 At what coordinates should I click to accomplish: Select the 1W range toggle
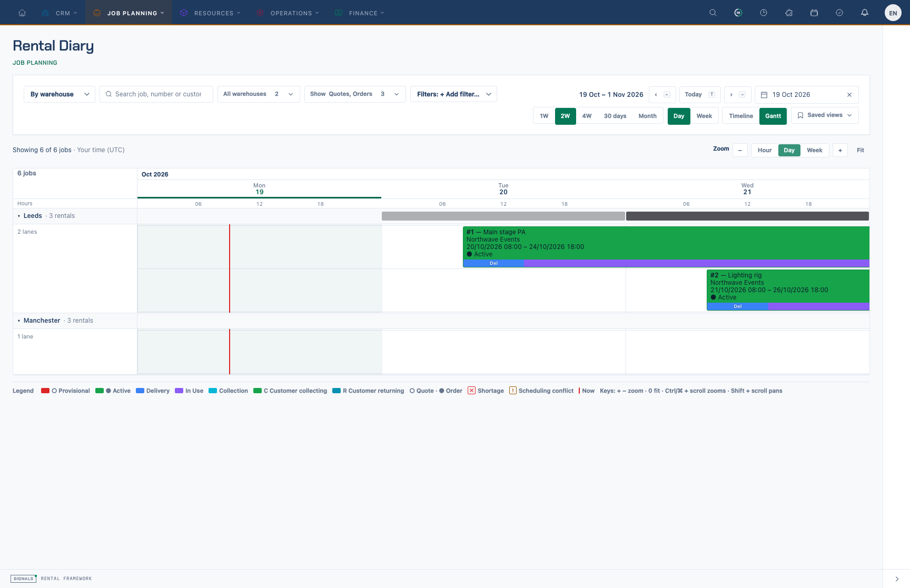[x=544, y=116]
